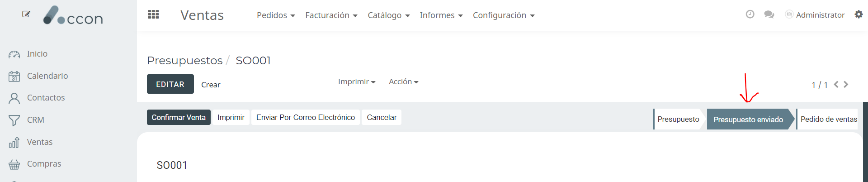Viewport: 868px width, 182px height.
Task: Open the Imprimir dropdown above the form
Action: pos(357,81)
